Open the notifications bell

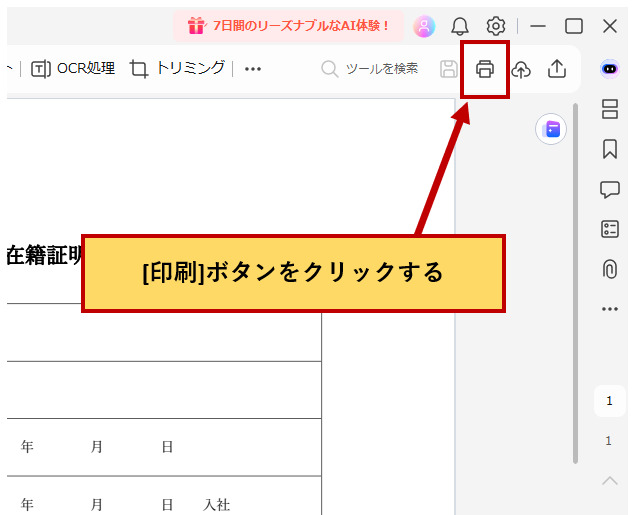point(460,26)
